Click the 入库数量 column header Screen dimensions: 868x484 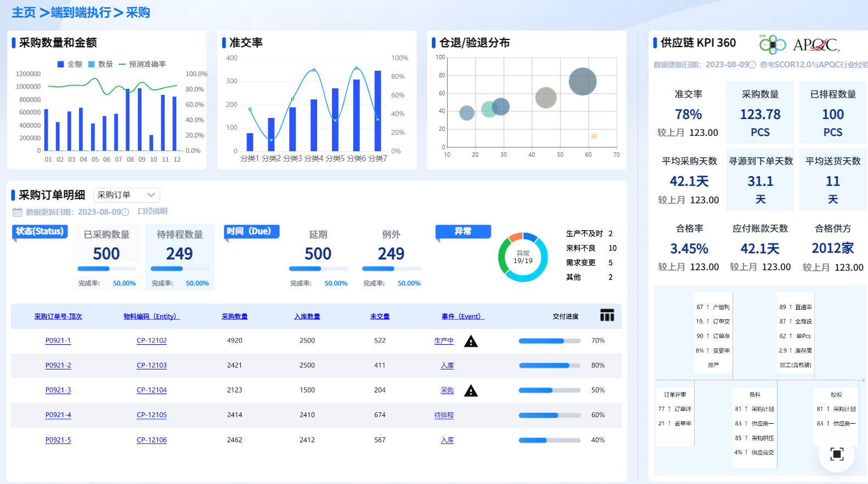[307, 316]
